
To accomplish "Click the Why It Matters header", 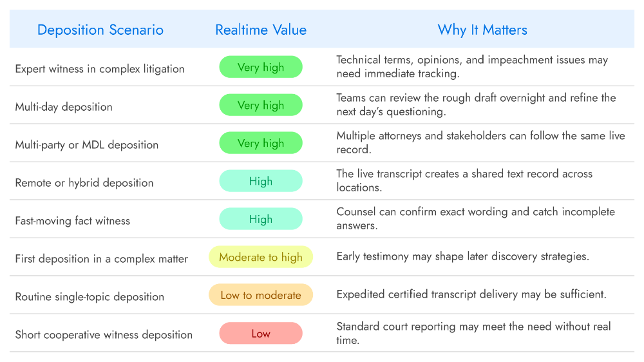I will [x=482, y=30].
